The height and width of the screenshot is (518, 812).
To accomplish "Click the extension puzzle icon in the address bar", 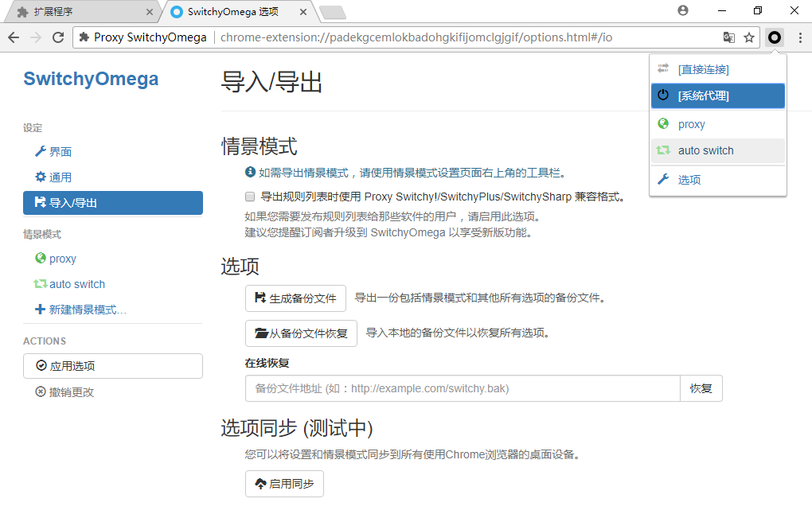I will coord(84,37).
